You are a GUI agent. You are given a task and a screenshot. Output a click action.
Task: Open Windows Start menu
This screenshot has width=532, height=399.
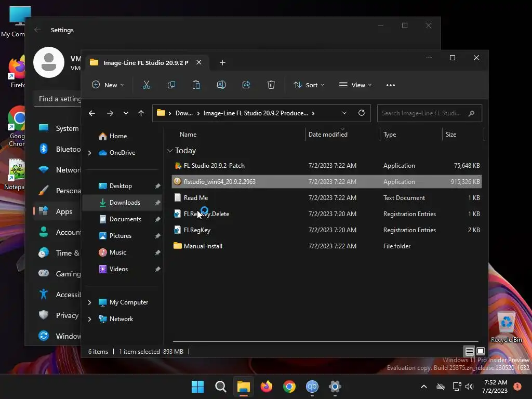pos(197,387)
